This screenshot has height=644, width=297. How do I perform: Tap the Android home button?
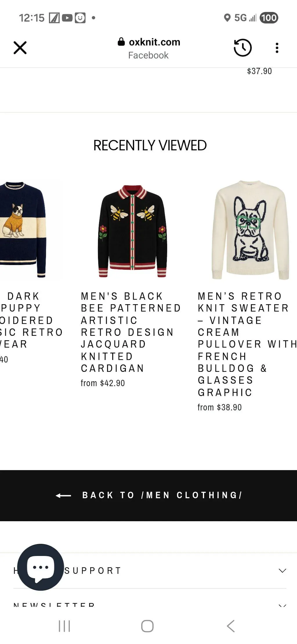pyautogui.click(x=147, y=626)
